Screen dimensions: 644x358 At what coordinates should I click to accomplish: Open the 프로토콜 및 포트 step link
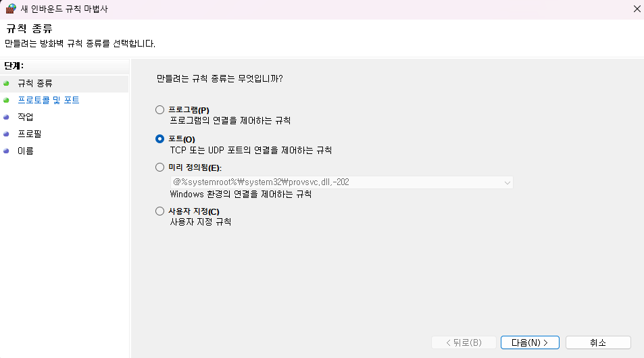pyautogui.click(x=49, y=100)
